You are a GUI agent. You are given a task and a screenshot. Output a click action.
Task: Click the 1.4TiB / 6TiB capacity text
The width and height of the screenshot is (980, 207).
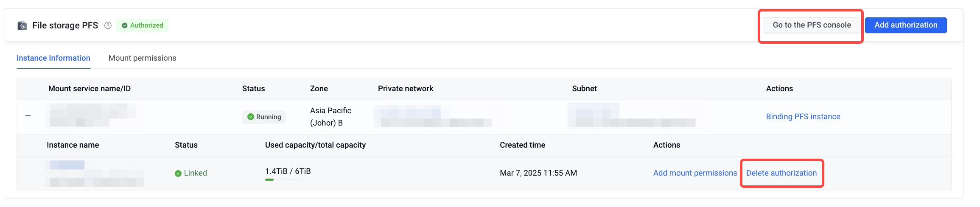pos(288,171)
